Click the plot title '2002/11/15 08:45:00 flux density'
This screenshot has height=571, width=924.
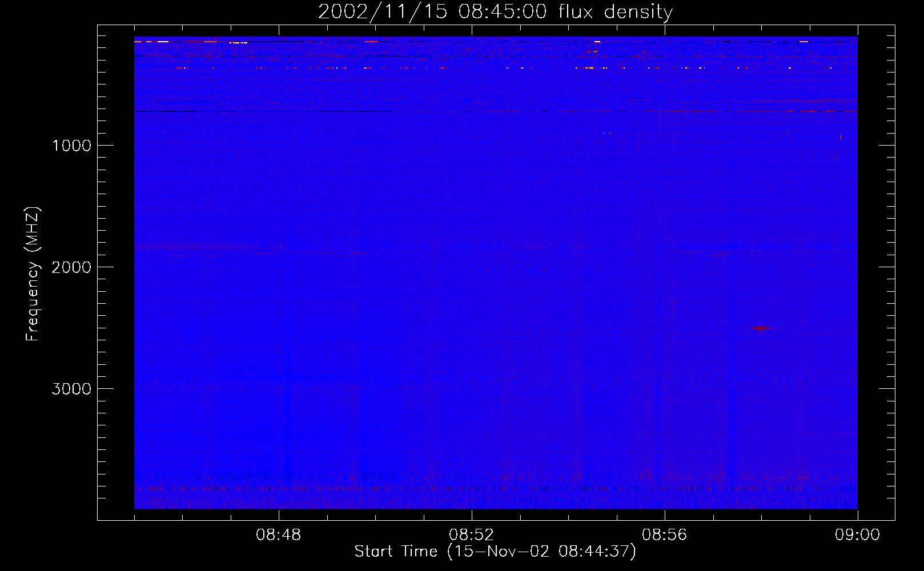495,11
